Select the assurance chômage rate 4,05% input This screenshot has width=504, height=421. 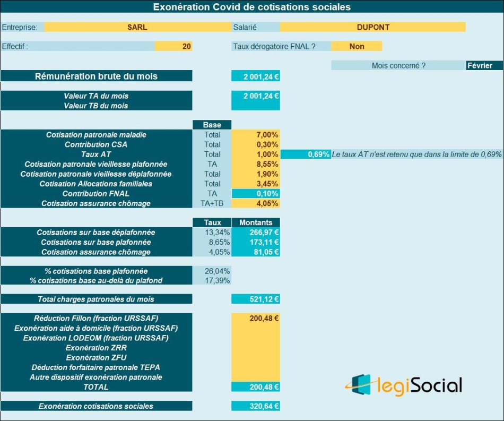point(255,203)
